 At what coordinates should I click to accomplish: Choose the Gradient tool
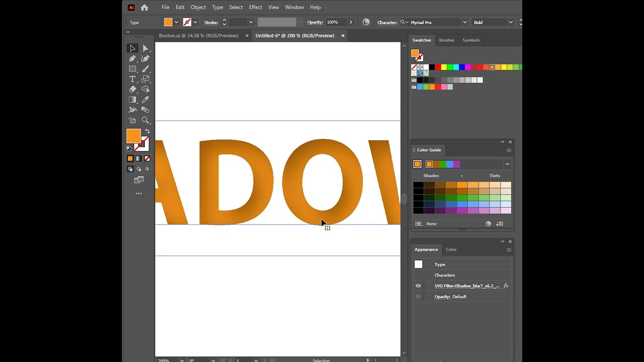click(x=132, y=100)
